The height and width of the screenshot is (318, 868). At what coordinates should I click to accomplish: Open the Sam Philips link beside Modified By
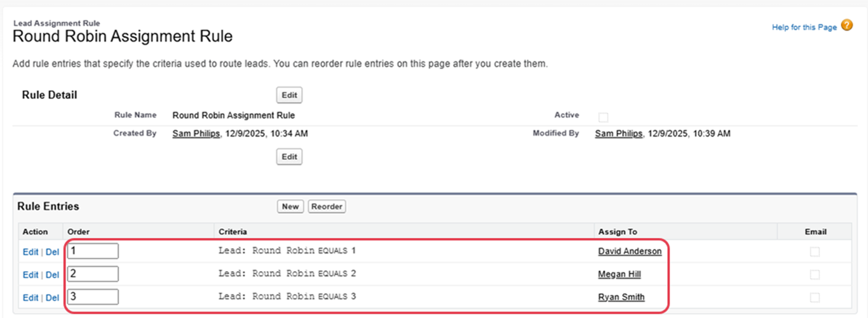618,134
